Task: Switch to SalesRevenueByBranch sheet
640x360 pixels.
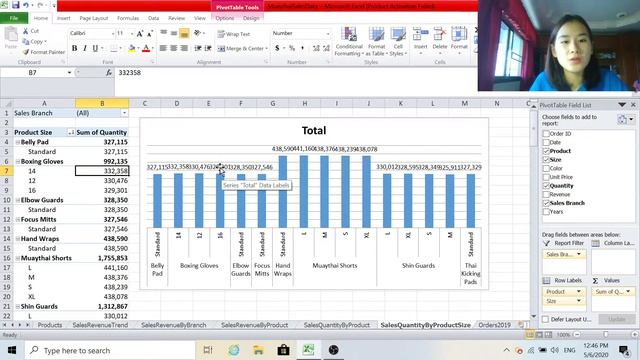Action: [173, 325]
